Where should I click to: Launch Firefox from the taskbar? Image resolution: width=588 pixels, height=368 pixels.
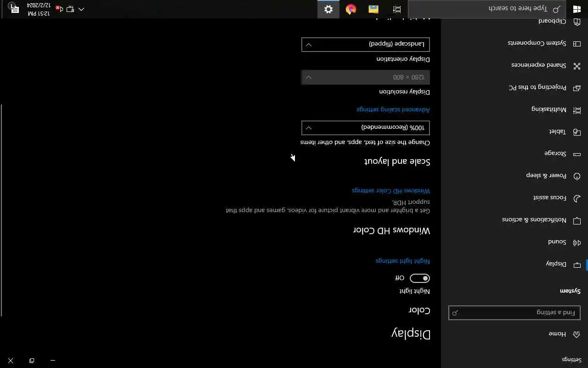351,9
